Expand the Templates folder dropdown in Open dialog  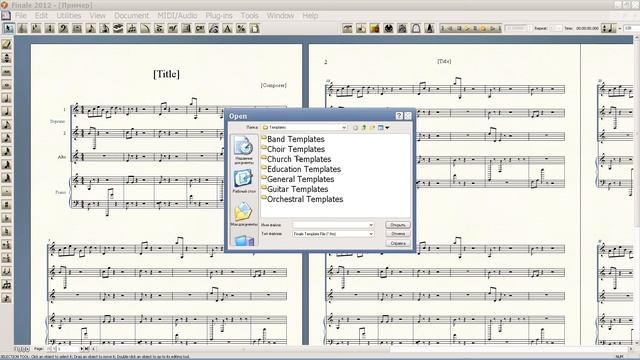tap(344, 128)
